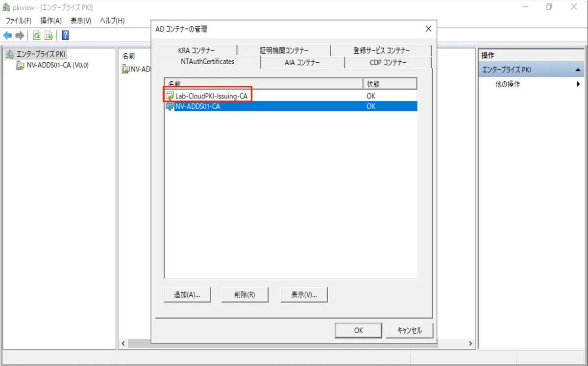Click the エンタープライズ PKI tree node icon
This screenshot has width=588, height=366.
point(10,54)
